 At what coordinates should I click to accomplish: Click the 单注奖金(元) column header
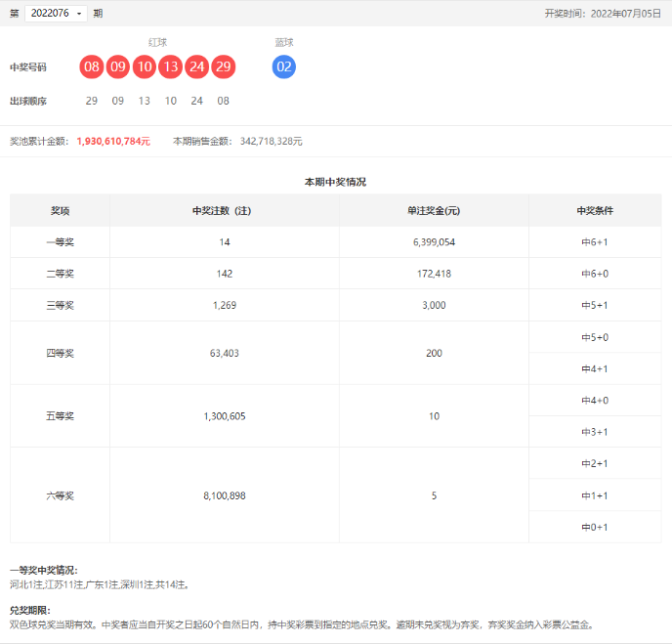(x=434, y=210)
